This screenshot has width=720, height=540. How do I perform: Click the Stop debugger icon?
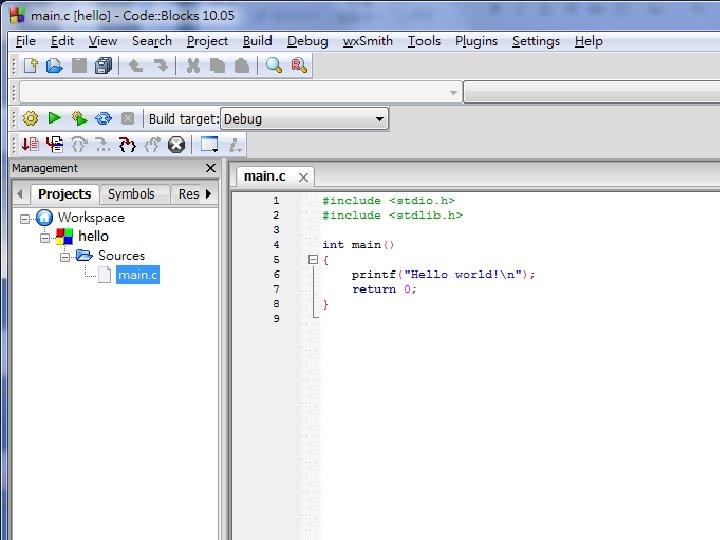coord(176,145)
